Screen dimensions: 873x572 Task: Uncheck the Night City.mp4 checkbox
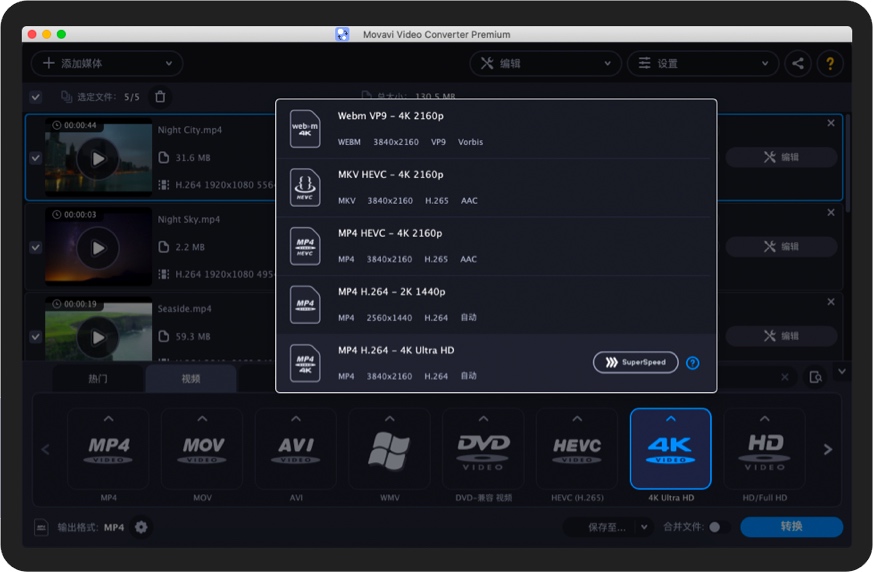(x=36, y=158)
